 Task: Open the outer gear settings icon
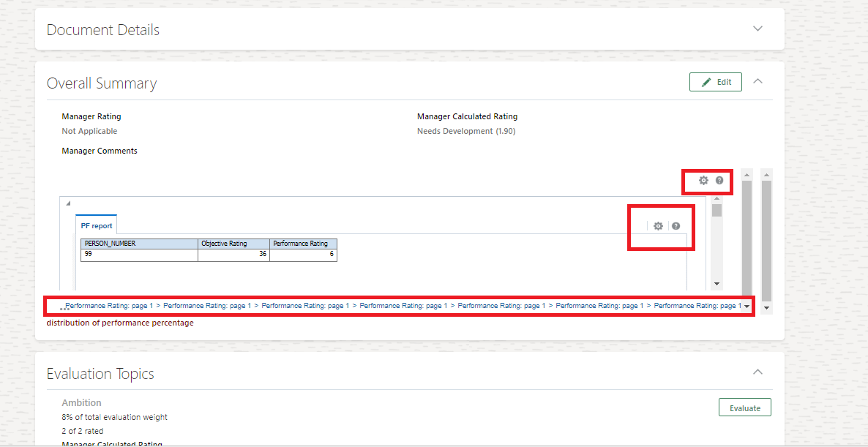704,180
